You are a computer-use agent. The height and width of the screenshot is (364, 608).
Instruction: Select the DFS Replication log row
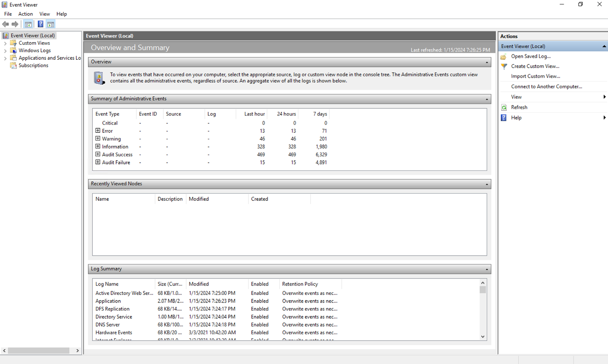pyautogui.click(x=217, y=309)
